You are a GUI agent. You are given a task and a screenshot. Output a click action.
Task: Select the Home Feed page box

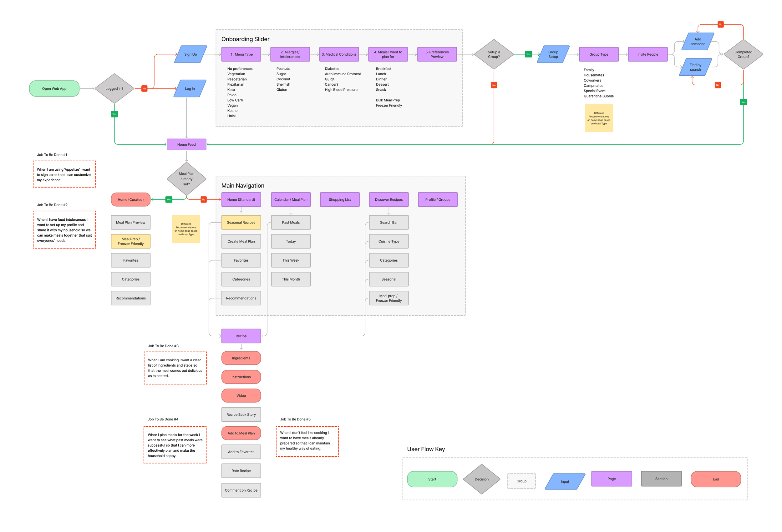click(186, 144)
